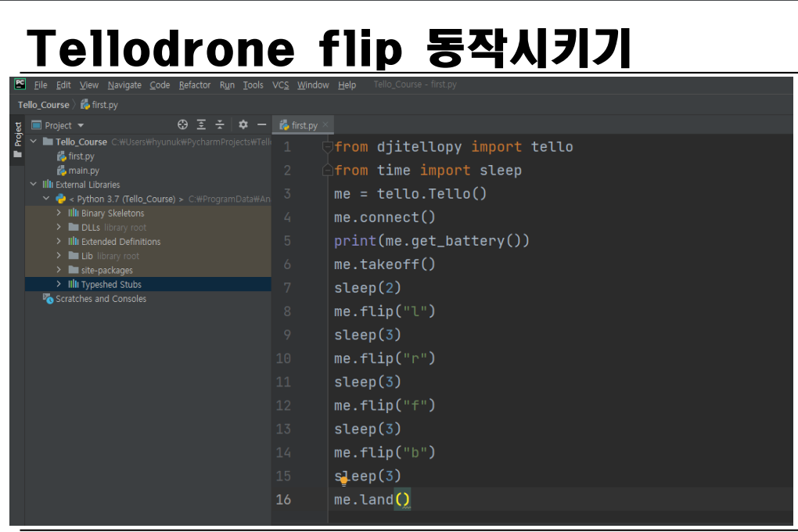This screenshot has width=798, height=532.
Task: Open the Help menu
Action: [x=347, y=85]
